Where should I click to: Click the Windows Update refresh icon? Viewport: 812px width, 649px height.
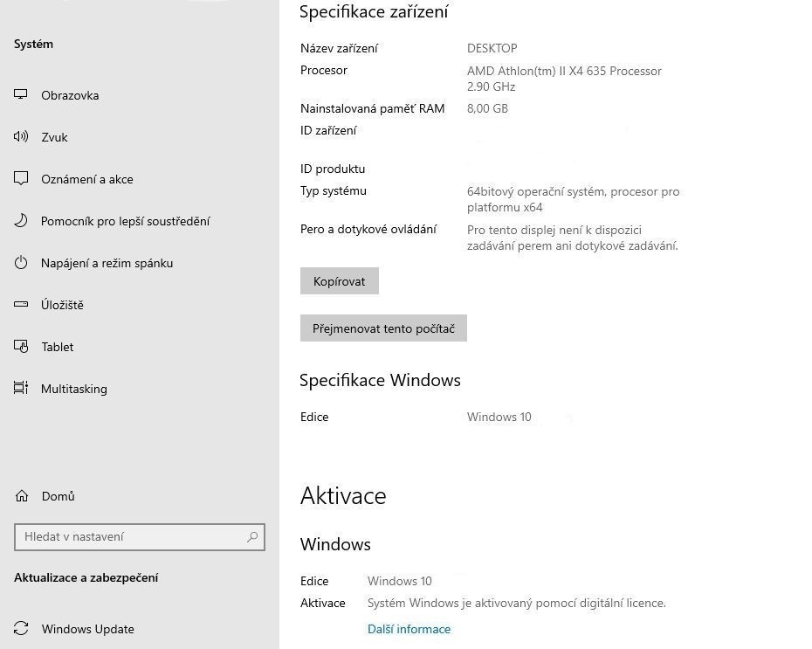[21, 628]
